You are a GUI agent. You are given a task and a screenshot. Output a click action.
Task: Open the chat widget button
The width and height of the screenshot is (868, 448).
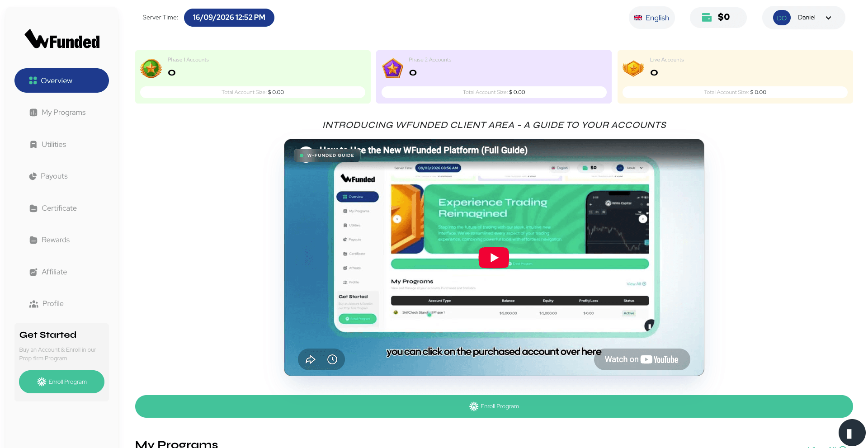click(852, 433)
